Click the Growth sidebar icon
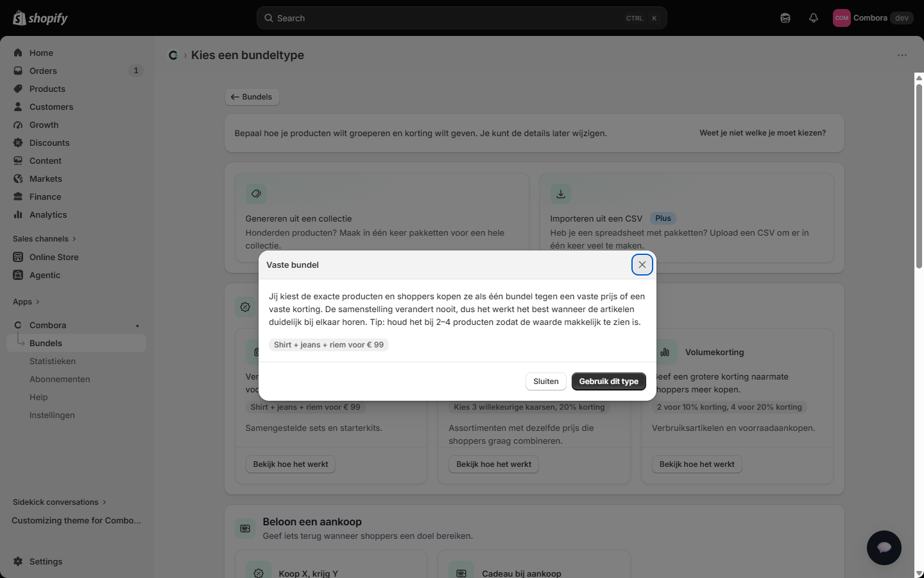This screenshot has height=578, width=924. point(18,125)
